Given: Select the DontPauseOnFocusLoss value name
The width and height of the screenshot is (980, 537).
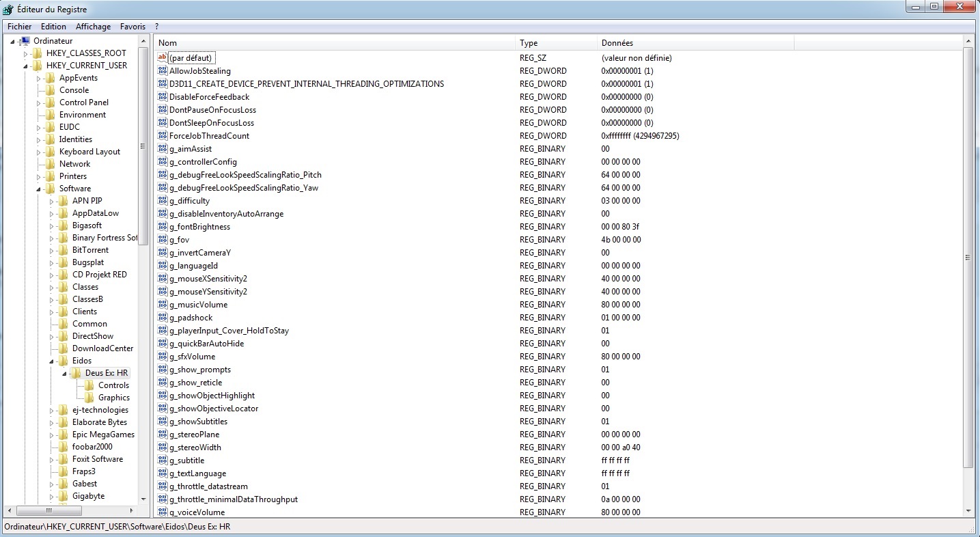Looking at the screenshot, I should click(212, 109).
